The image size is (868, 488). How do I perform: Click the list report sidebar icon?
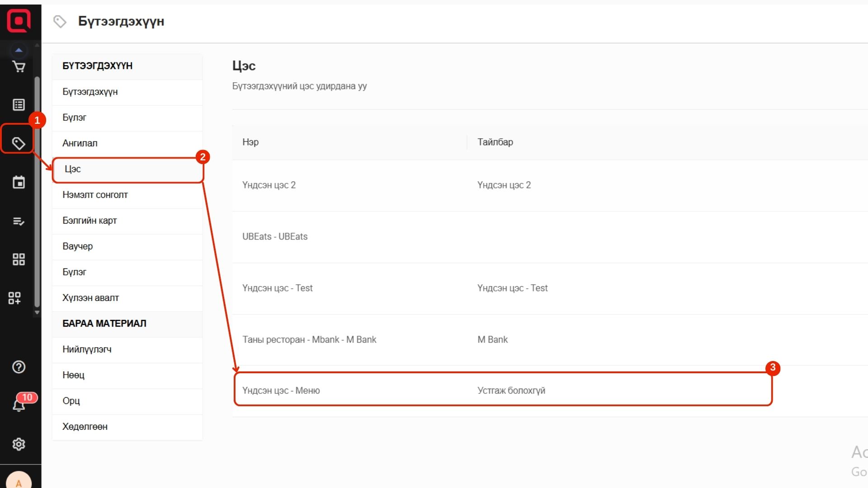coord(19,105)
